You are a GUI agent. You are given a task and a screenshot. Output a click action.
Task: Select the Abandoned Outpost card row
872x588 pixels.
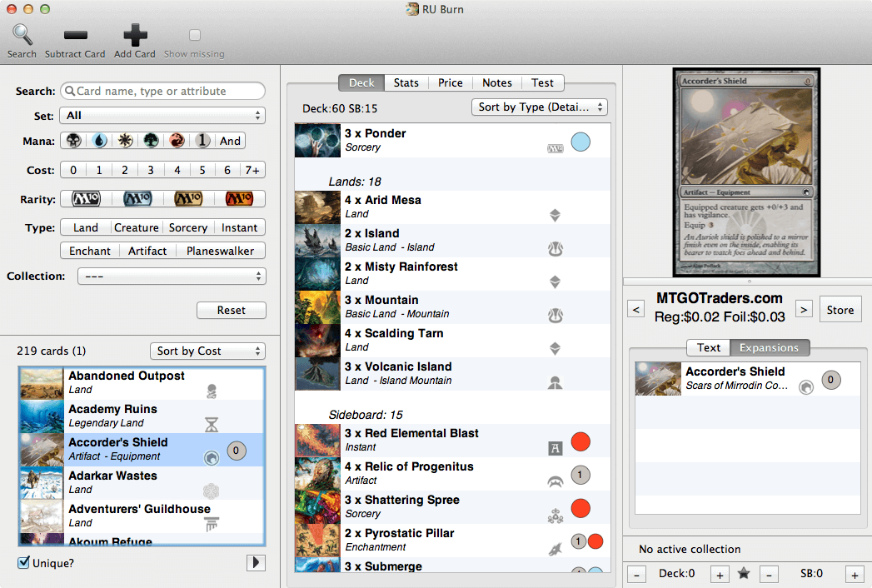142,383
